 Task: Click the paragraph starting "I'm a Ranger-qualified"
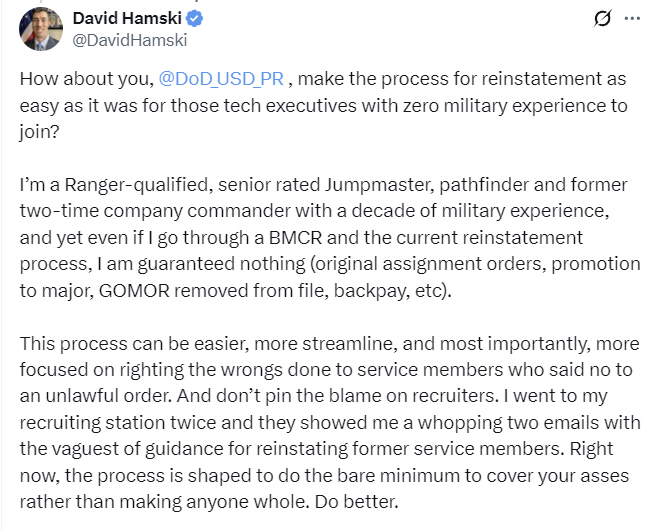click(330, 238)
